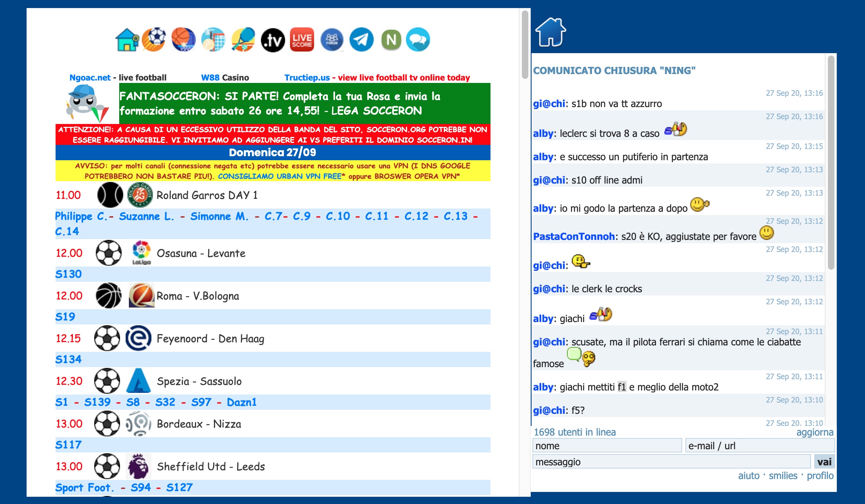Select the tennis racket category icon
This screenshot has height=504, width=865.
coord(243,40)
